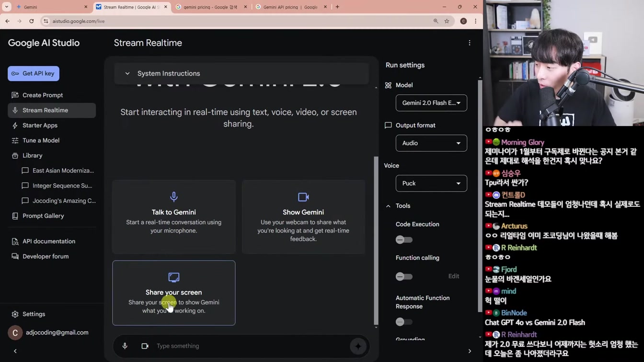Open Output format Audio dropdown

tap(431, 143)
